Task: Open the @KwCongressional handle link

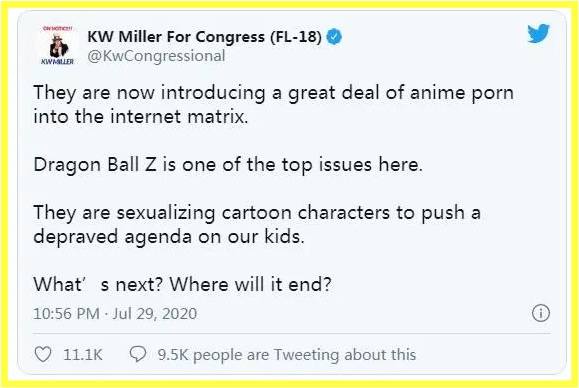Action: 156,56
